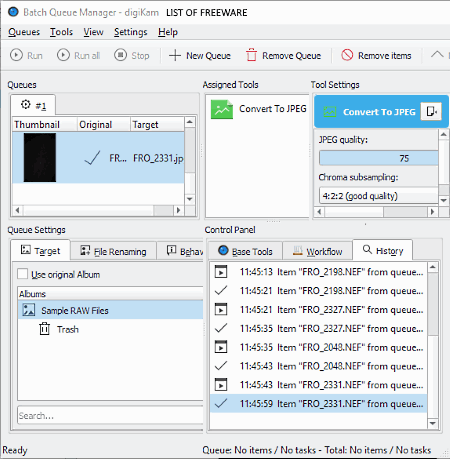The width and height of the screenshot is (450, 459).
Task: Click the reset settings icon on Convert To JPEG header
Action: point(431,111)
